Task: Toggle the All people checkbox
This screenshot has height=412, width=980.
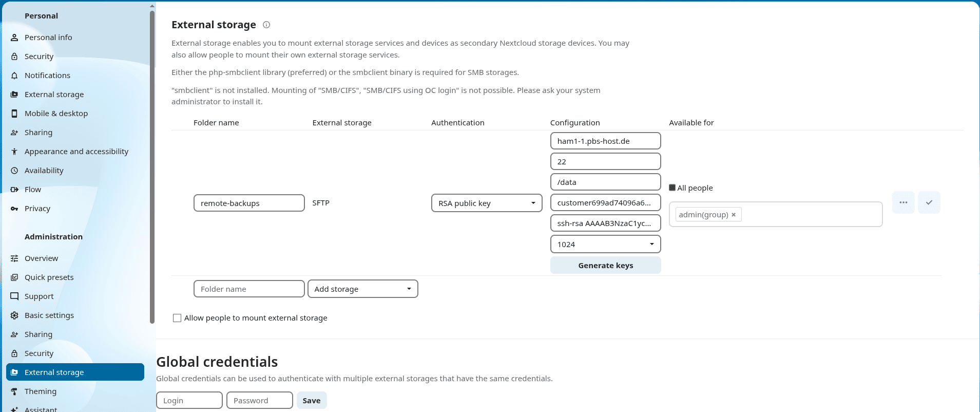Action: pos(672,188)
